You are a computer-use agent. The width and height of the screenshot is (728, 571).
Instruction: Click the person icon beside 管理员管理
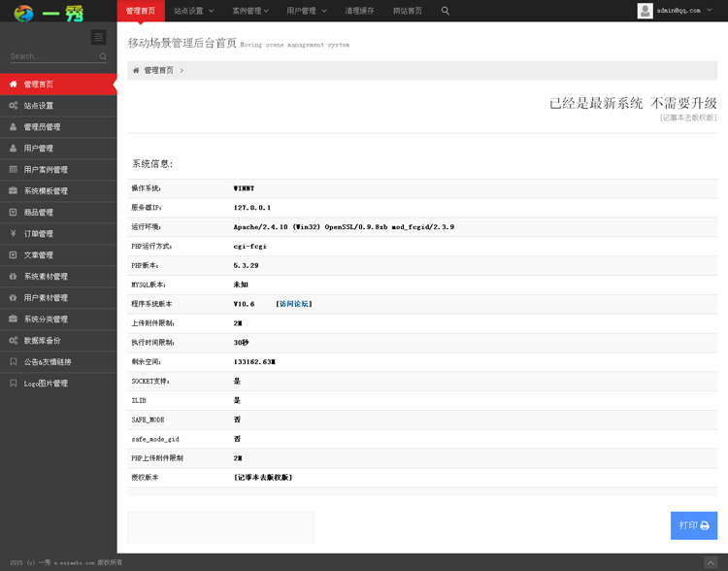tap(14, 127)
